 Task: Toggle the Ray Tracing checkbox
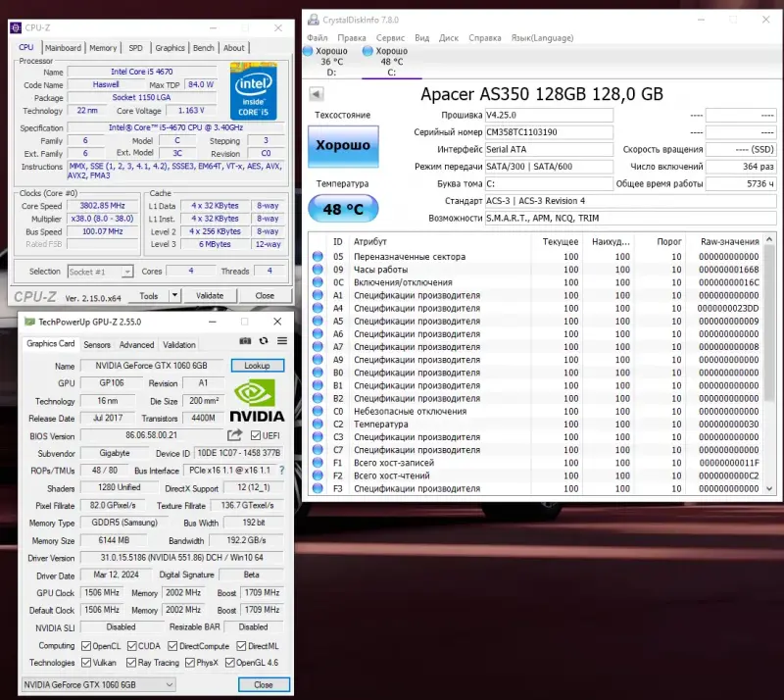click(x=131, y=663)
